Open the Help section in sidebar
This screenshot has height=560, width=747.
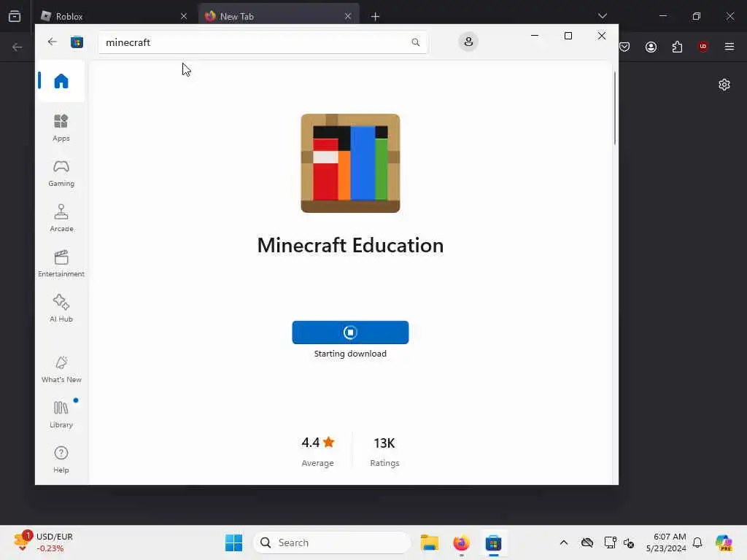[x=61, y=459]
